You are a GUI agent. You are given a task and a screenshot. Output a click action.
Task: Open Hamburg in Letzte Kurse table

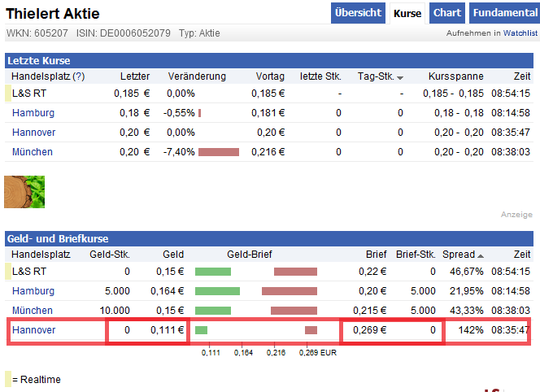tap(33, 113)
